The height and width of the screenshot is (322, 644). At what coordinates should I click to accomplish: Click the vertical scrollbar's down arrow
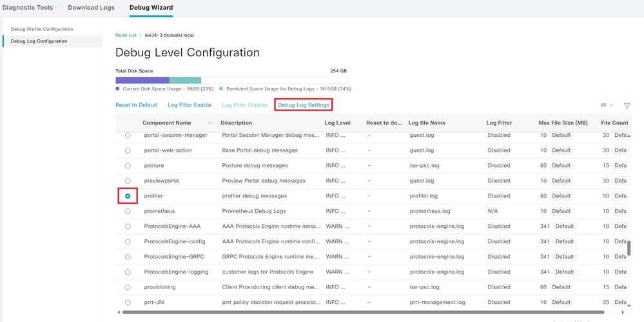[x=629, y=306]
